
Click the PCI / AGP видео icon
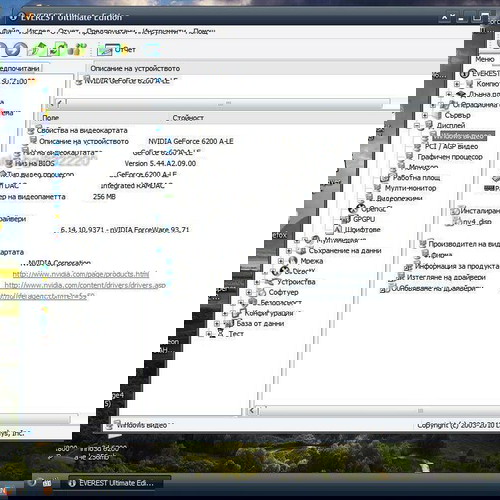tap(417, 147)
